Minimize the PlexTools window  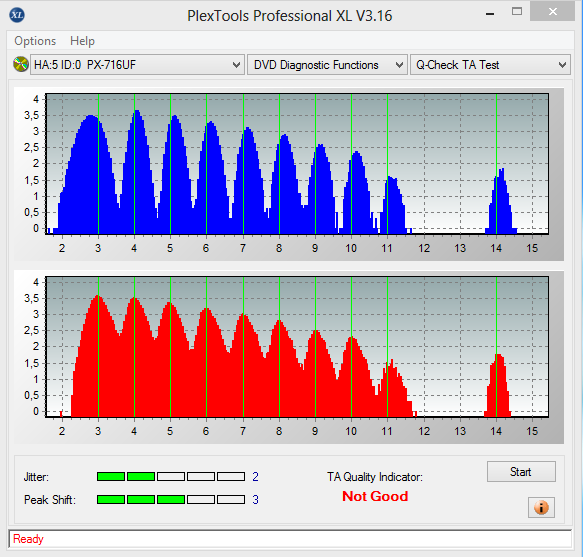(490, 14)
